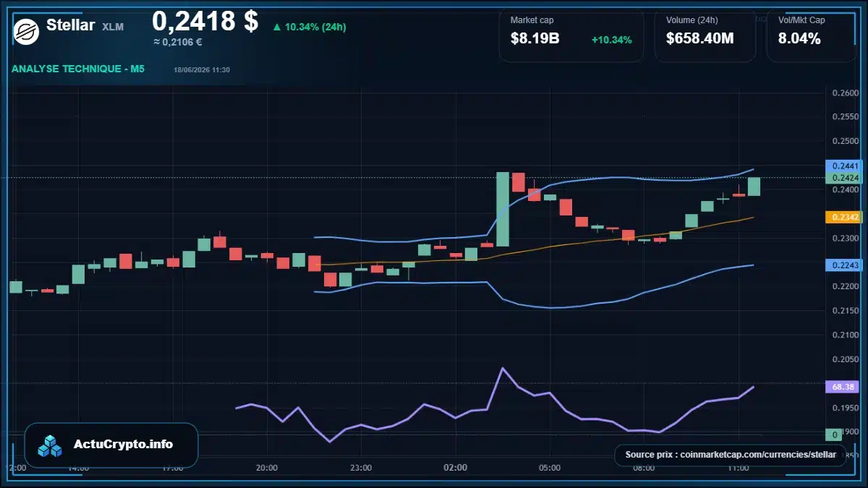
Task: Click the 0.2600 price axis label
Action: 845,93
